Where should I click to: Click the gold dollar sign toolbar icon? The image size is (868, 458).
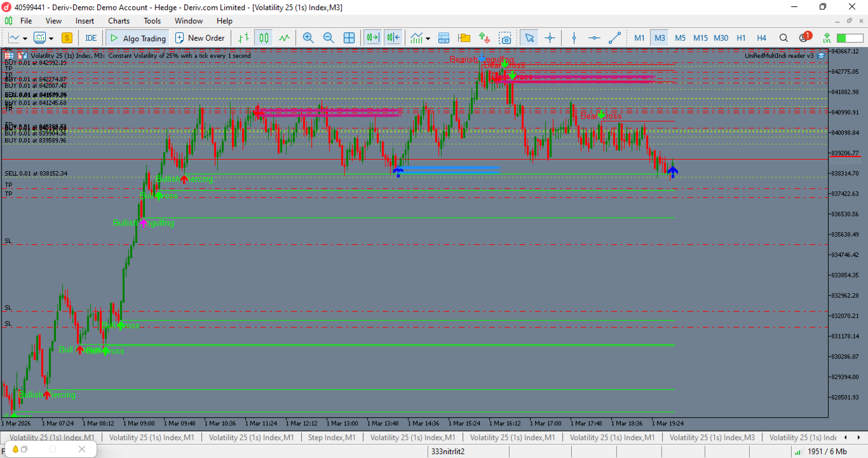coord(67,38)
